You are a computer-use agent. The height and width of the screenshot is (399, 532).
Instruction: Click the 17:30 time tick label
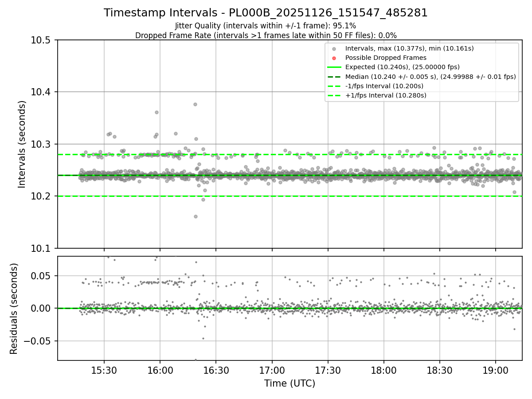coord(328,371)
